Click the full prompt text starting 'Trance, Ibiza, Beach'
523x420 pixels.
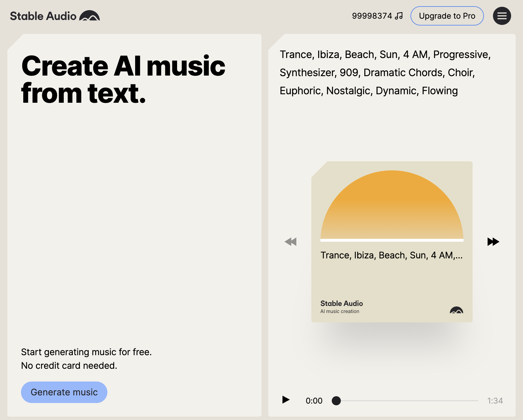385,73
